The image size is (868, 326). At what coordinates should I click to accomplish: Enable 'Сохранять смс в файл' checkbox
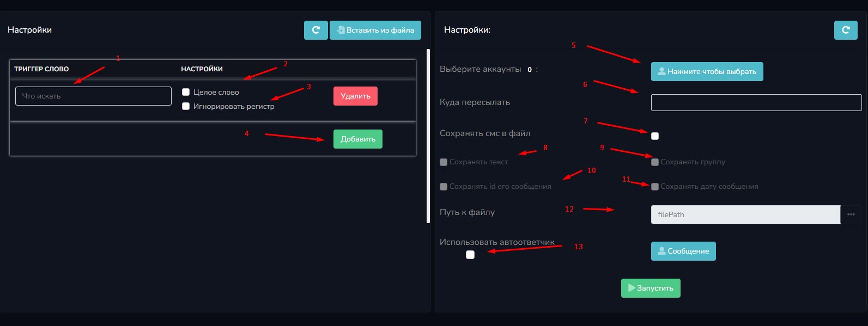655,136
